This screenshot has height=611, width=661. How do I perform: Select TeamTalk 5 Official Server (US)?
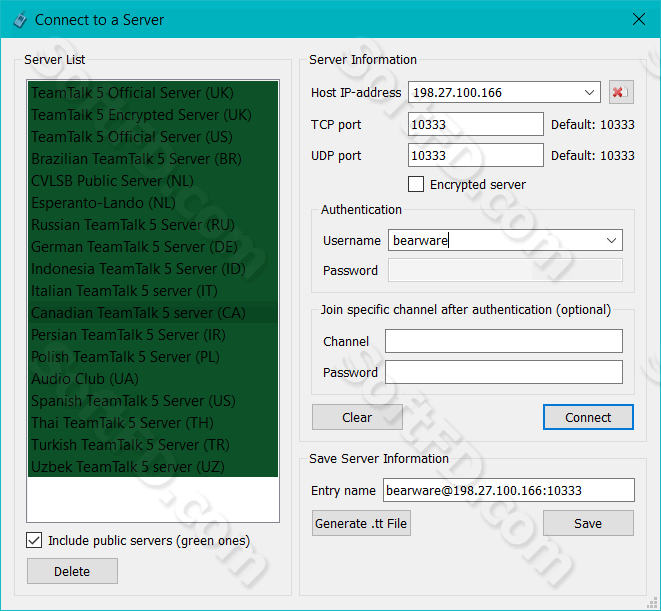pyautogui.click(x=153, y=137)
